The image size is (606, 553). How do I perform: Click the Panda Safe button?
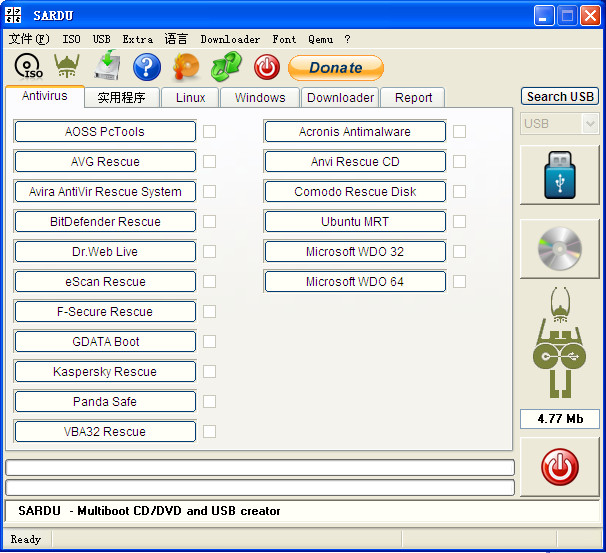coord(105,402)
